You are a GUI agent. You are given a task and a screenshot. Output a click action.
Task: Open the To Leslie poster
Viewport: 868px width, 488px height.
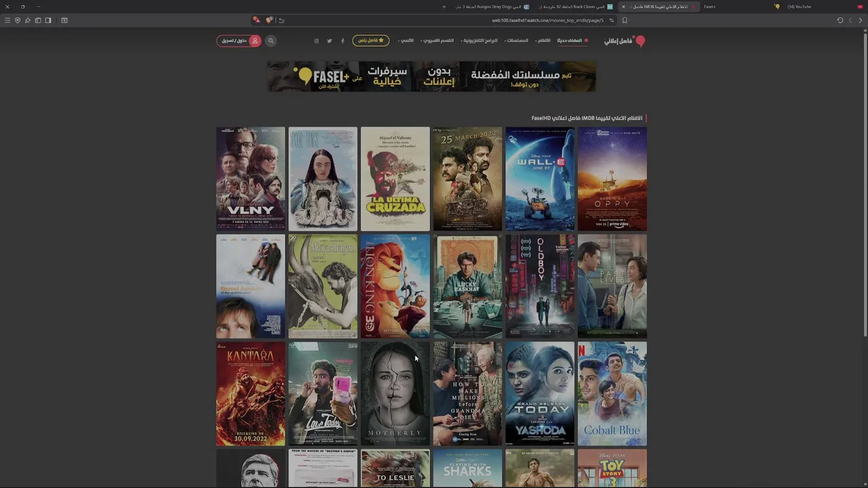click(x=395, y=468)
